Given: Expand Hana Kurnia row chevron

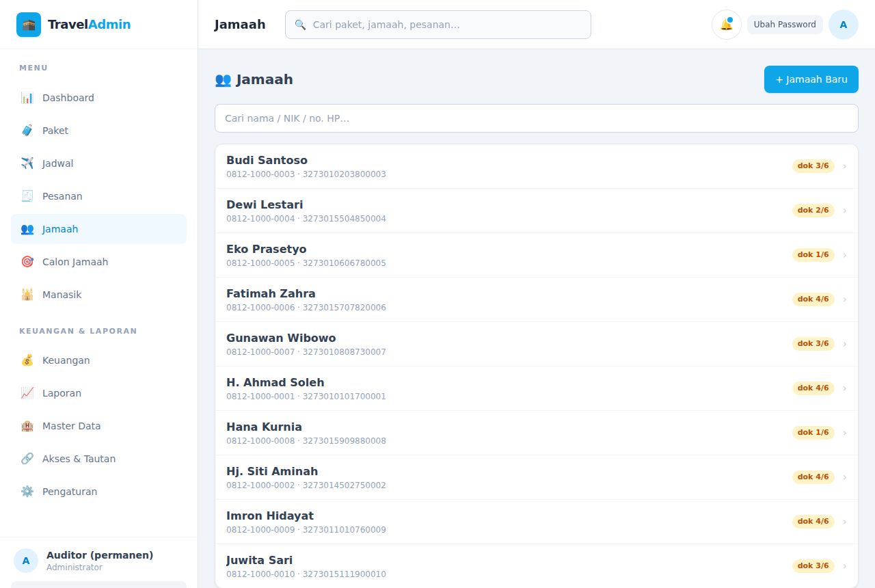Looking at the screenshot, I should click(845, 433).
